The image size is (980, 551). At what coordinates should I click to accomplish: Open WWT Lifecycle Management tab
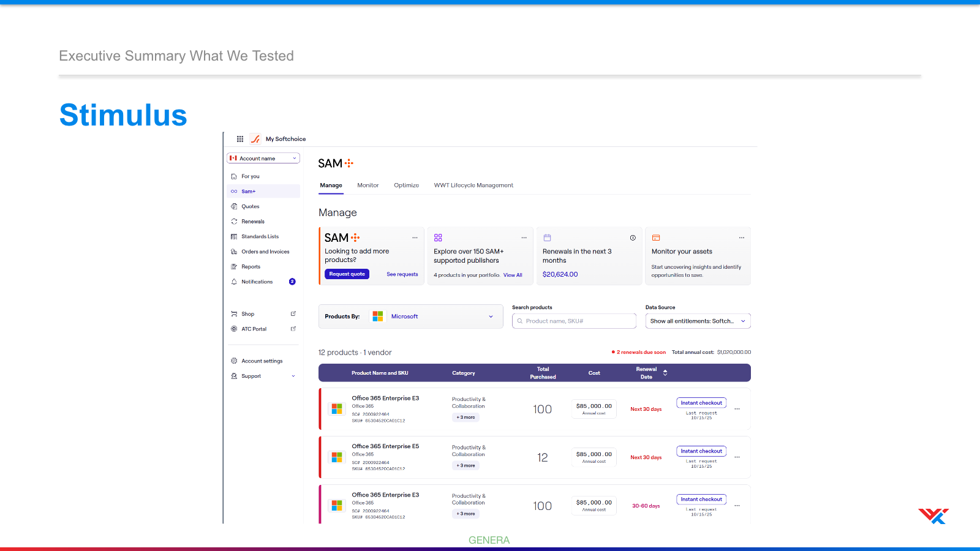473,186
